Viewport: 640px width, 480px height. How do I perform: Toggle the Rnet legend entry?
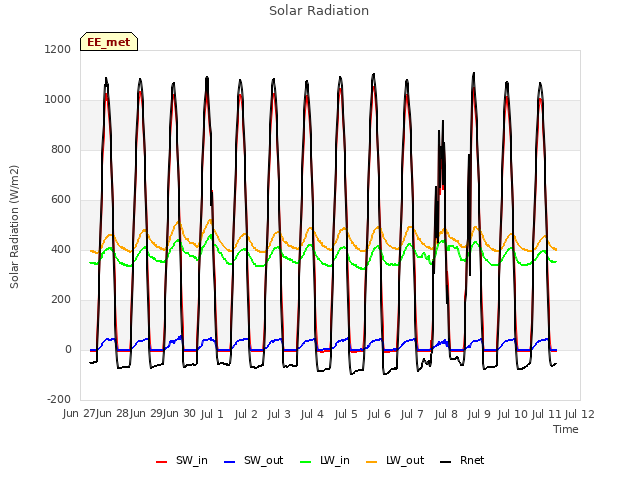[x=462, y=461]
